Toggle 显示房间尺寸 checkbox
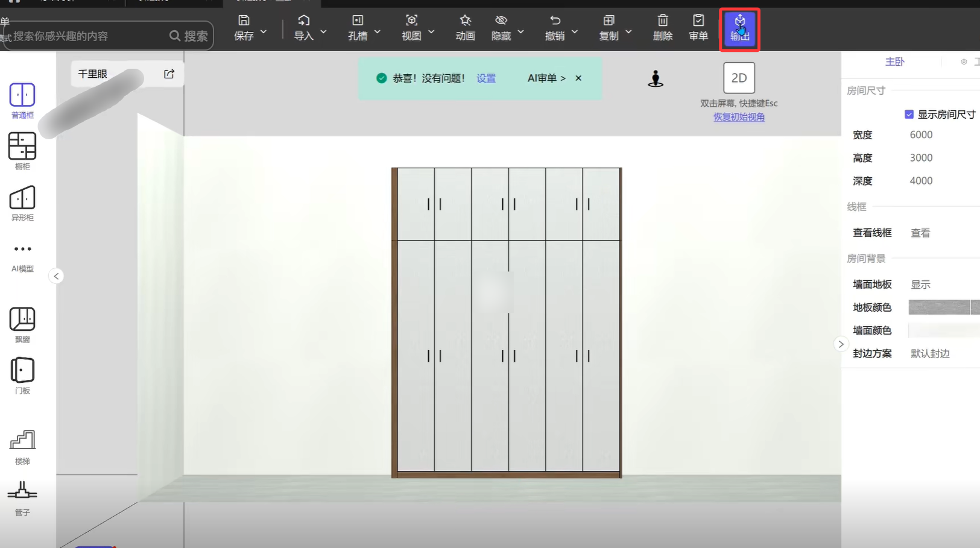Viewport: 980px width, 548px height. (x=909, y=115)
